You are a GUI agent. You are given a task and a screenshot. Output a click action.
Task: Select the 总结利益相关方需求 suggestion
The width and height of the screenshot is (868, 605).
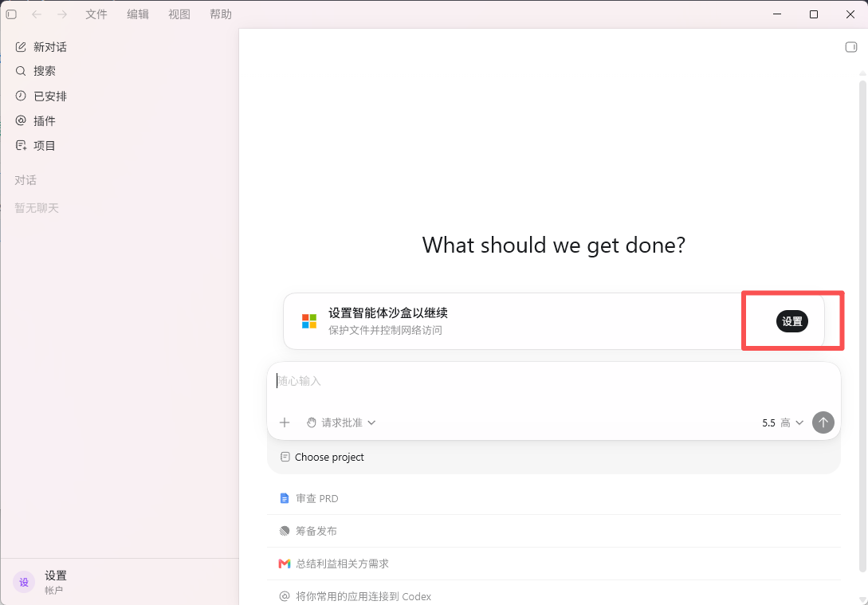click(x=554, y=564)
